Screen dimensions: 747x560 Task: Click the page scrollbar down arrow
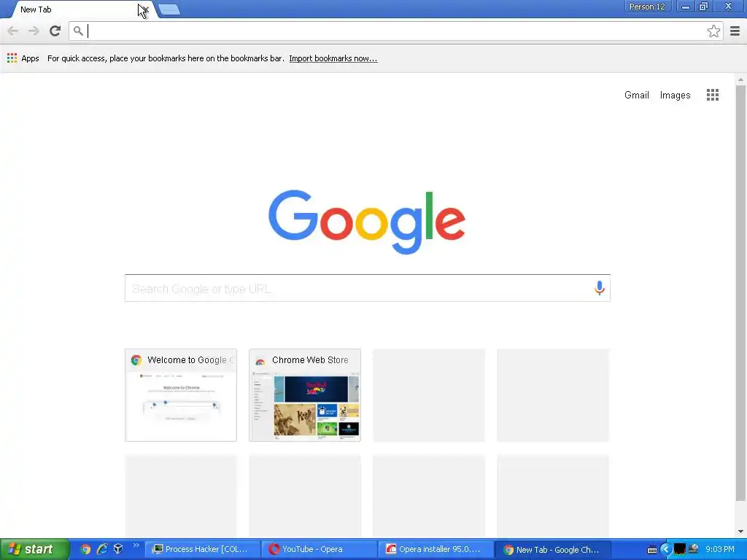coord(740,532)
